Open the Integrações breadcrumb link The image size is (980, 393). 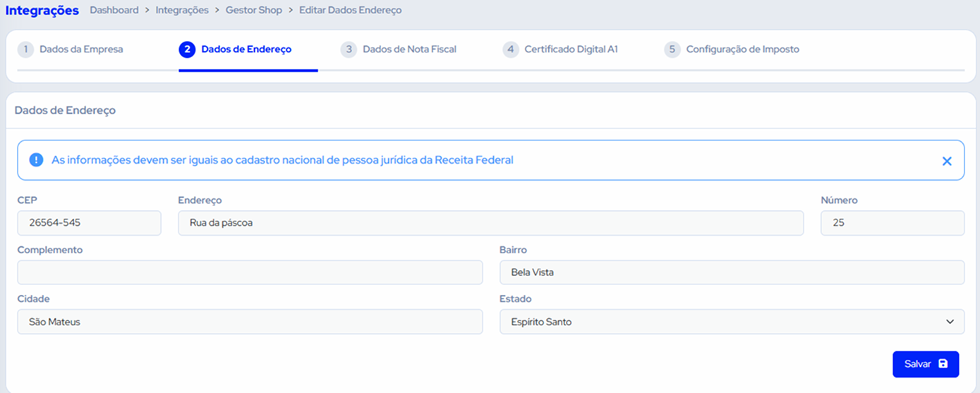pyautogui.click(x=182, y=11)
